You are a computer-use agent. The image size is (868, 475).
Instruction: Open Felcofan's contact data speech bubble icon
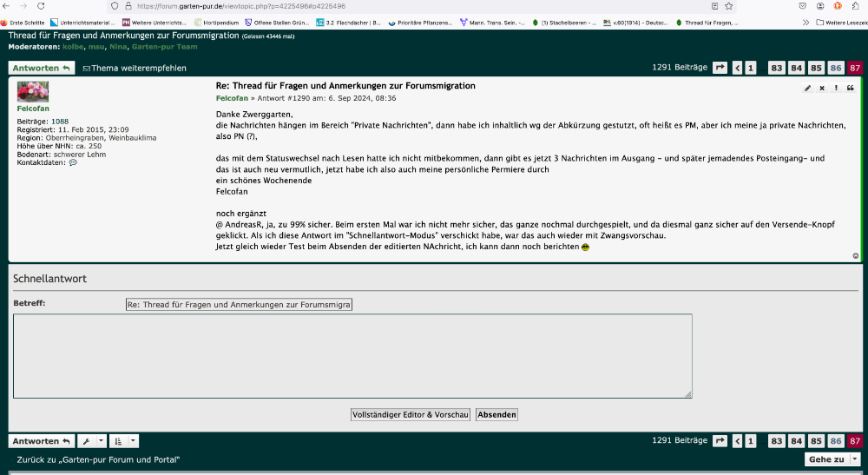coord(73,162)
